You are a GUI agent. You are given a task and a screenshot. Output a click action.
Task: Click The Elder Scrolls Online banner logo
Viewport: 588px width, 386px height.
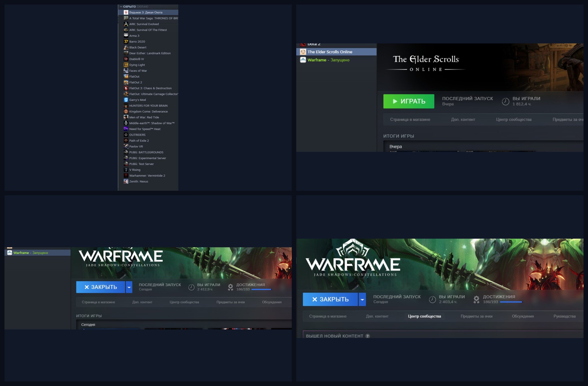pos(426,63)
